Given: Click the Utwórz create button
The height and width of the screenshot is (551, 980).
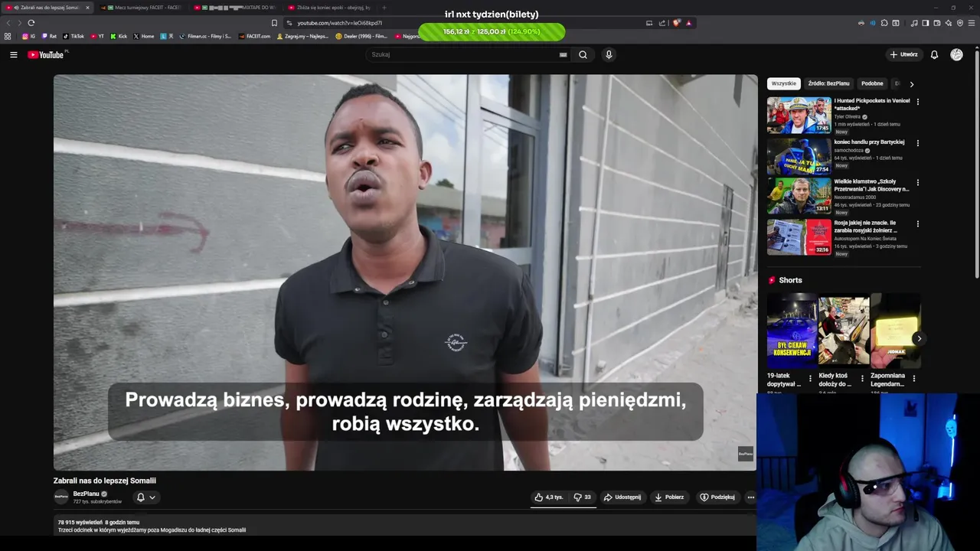Looking at the screenshot, I should [x=903, y=54].
